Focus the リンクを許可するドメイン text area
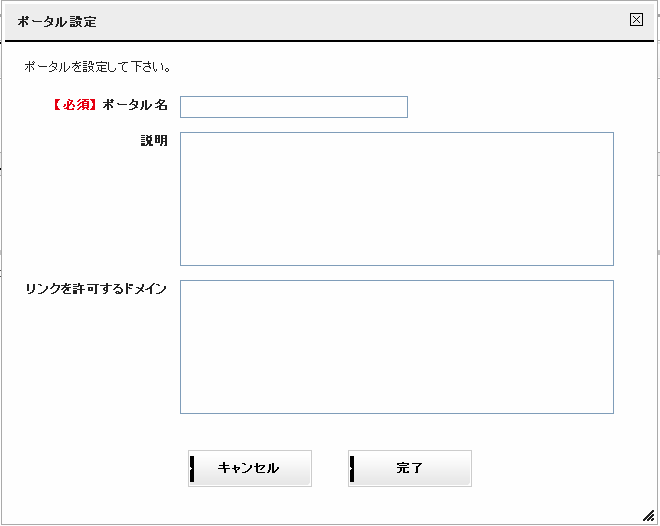This screenshot has height=526, width=660. (x=397, y=347)
